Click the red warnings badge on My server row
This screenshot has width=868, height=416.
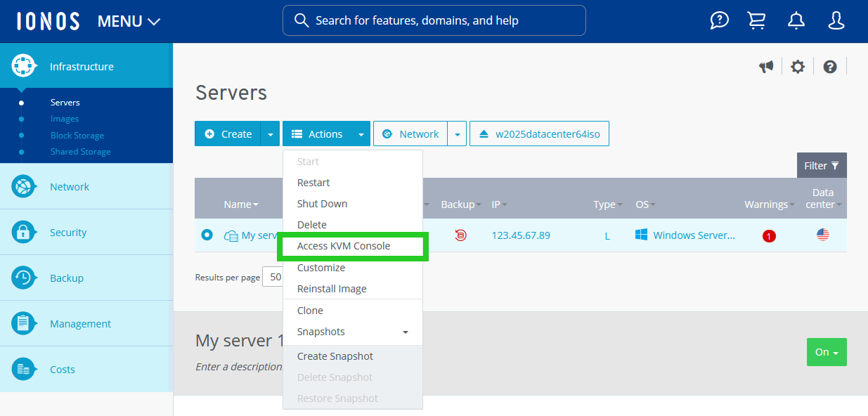click(769, 236)
